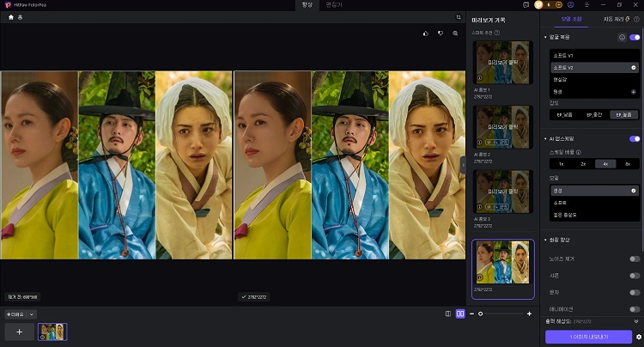Collapse the AI 업스케일 section
The width and height of the screenshot is (644, 347).
click(x=545, y=139)
